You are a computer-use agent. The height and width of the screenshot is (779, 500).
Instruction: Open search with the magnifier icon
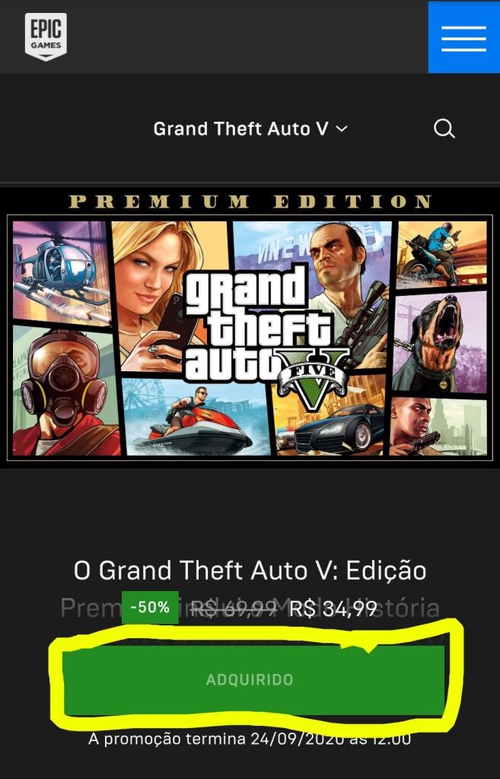point(444,129)
